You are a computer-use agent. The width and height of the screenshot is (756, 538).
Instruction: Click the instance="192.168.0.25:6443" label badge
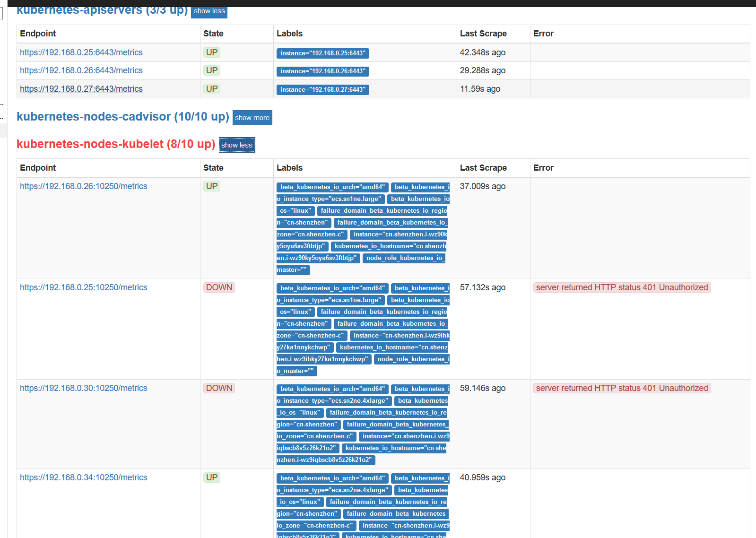pos(323,53)
